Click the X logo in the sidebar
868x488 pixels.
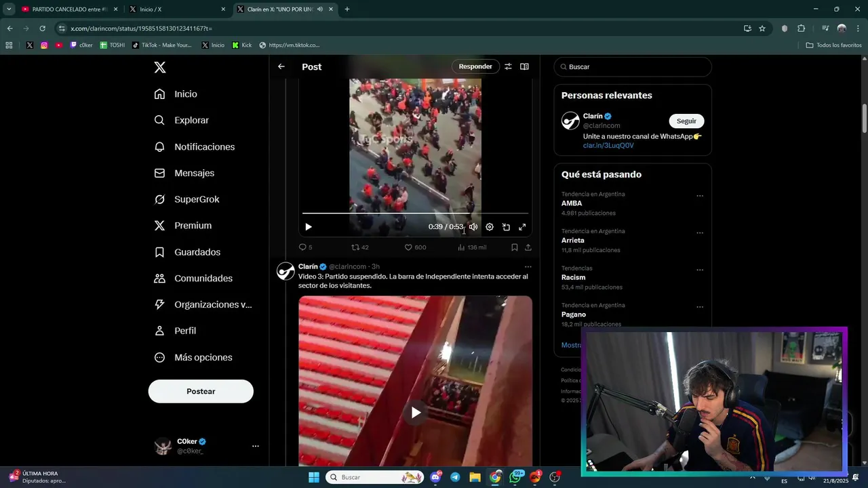[159, 67]
